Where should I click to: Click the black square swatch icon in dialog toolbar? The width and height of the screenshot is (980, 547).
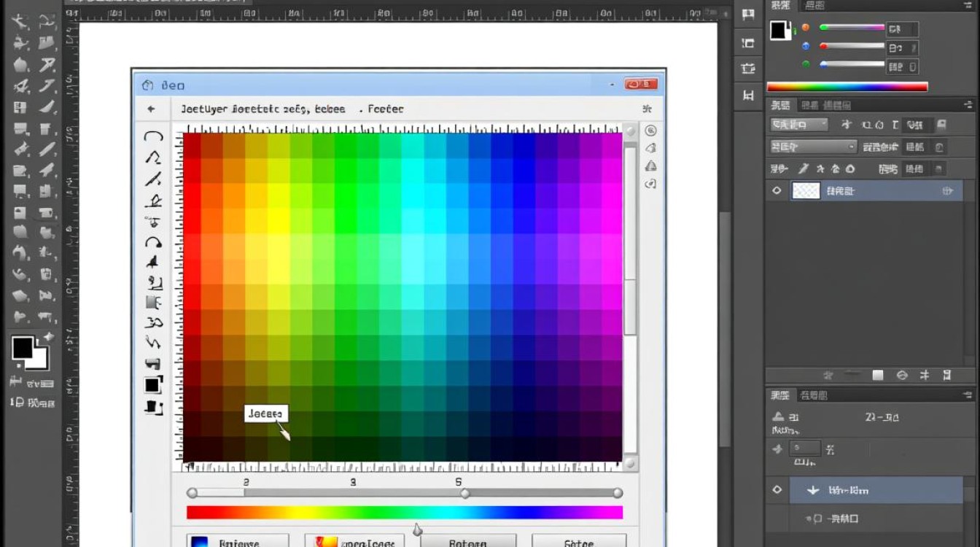(152, 385)
